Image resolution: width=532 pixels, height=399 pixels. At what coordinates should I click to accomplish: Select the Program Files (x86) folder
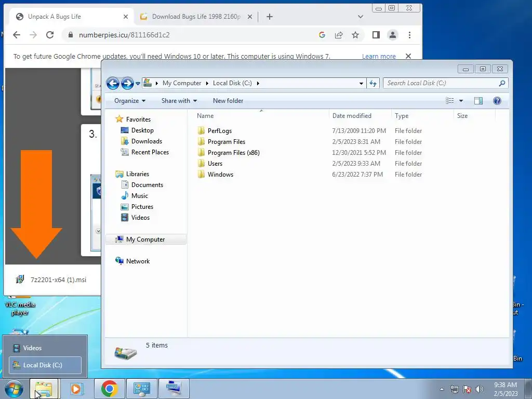(233, 153)
